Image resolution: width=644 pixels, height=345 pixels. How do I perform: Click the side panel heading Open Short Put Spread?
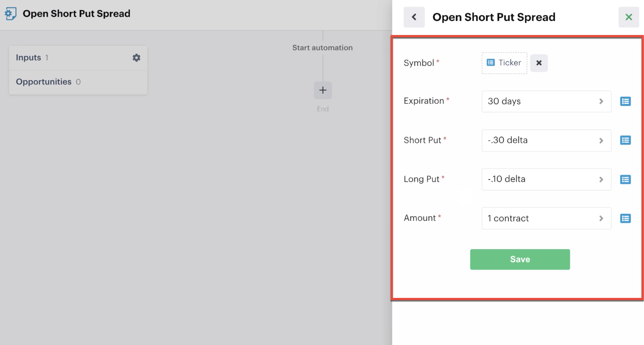[x=494, y=17]
